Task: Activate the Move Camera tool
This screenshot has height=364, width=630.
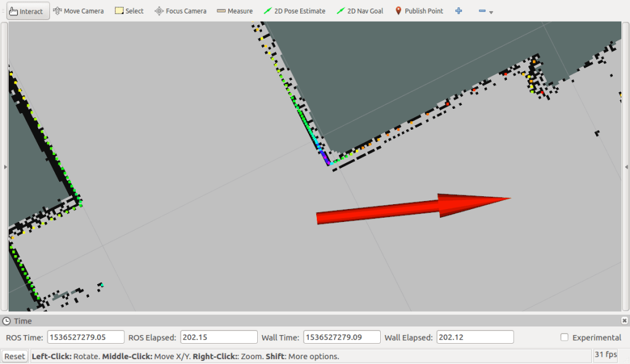Action: point(78,10)
